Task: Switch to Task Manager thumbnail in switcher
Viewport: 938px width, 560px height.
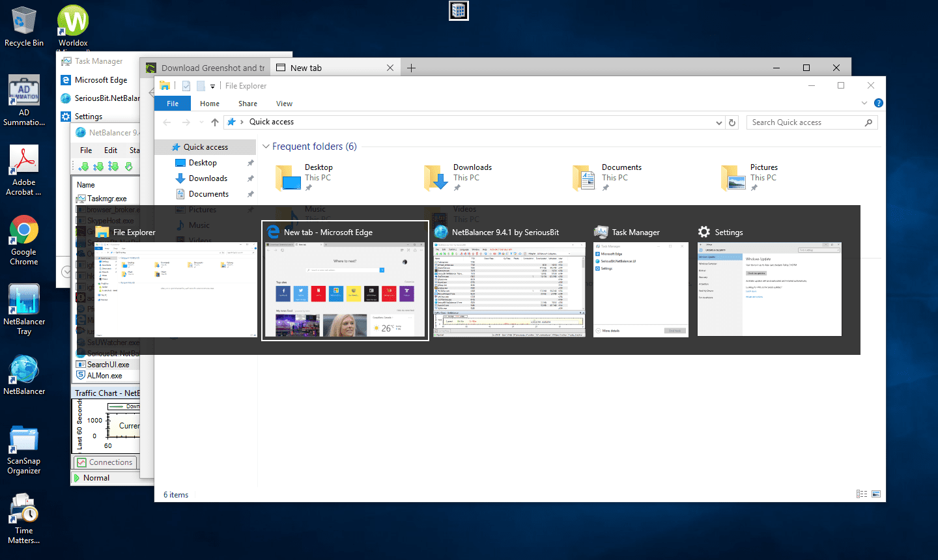Action: click(641, 289)
